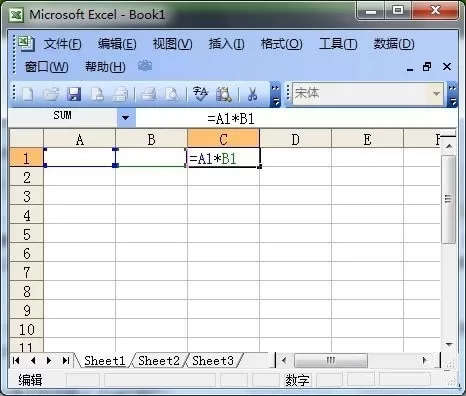The width and height of the screenshot is (466, 396).
Task: Select column A header
Action: 79,139
